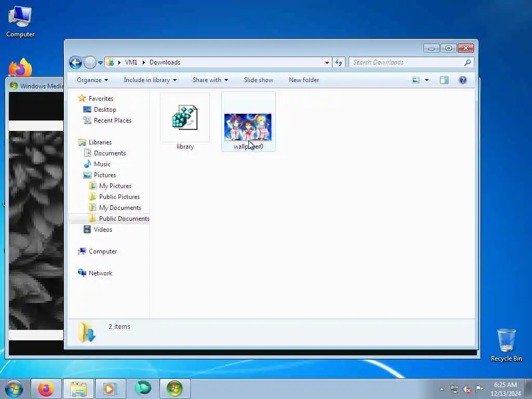Click the Videos filmstrip icon in sidebar
The width and height of the screenshot is (532, 399).
pyautogui.click(x=87, y=230)
